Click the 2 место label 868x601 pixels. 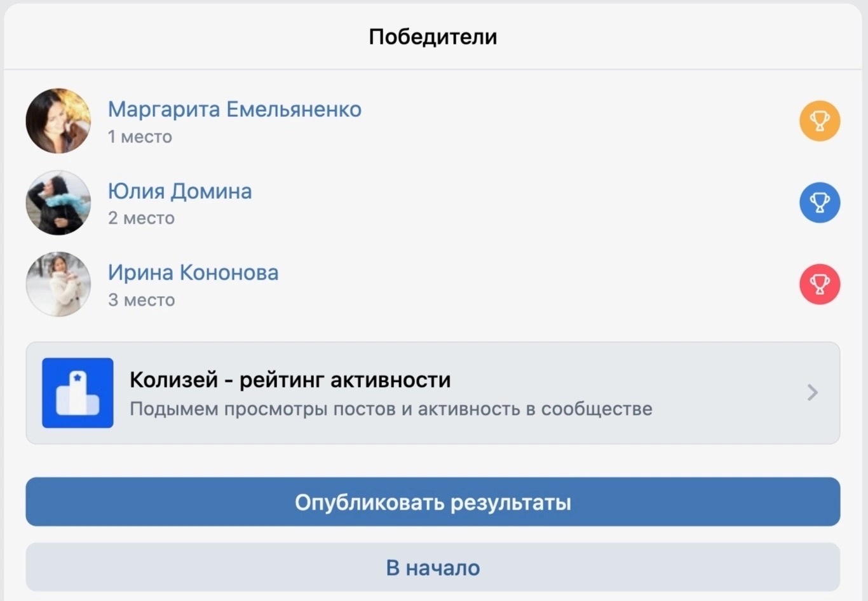click(141, 218)
